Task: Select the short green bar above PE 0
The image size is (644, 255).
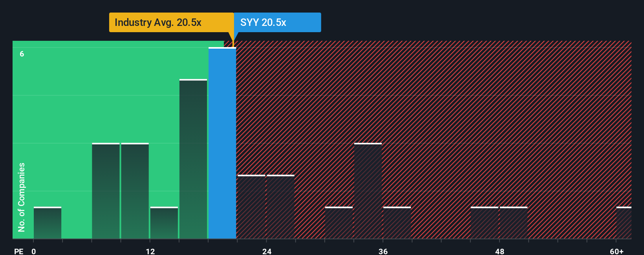Action: 48,222
